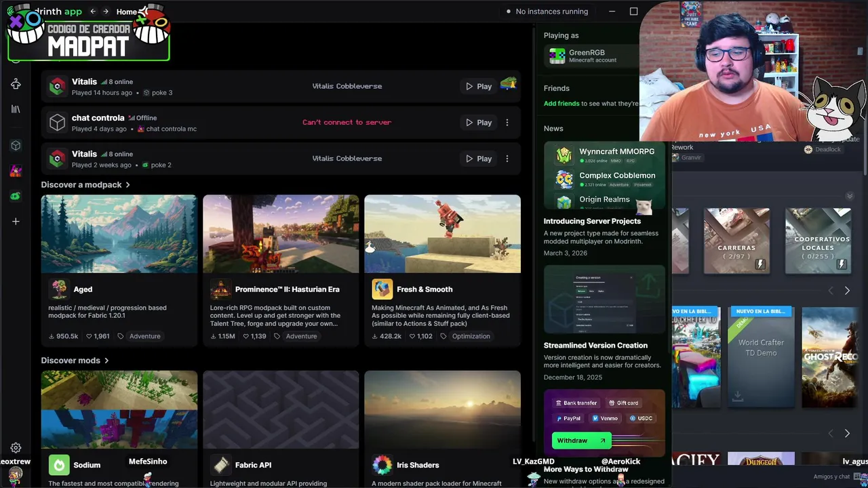Open Introducing Server Projects news article

pos(592,221)
